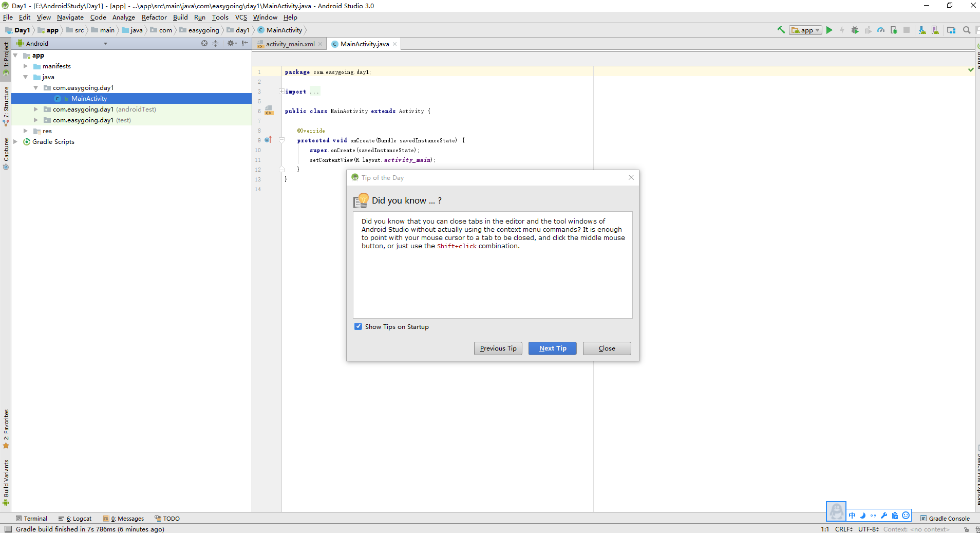Open the TODO tool window

click(167, 518)
